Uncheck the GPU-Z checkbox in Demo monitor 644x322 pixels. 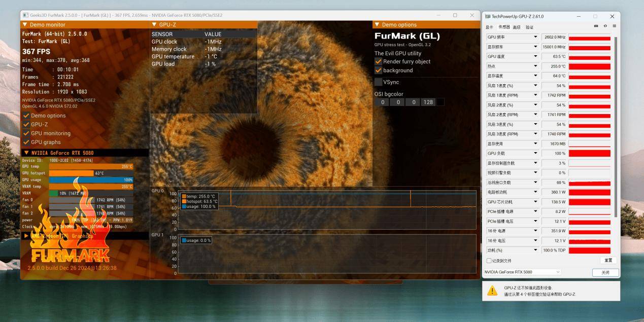pos(26,124)
